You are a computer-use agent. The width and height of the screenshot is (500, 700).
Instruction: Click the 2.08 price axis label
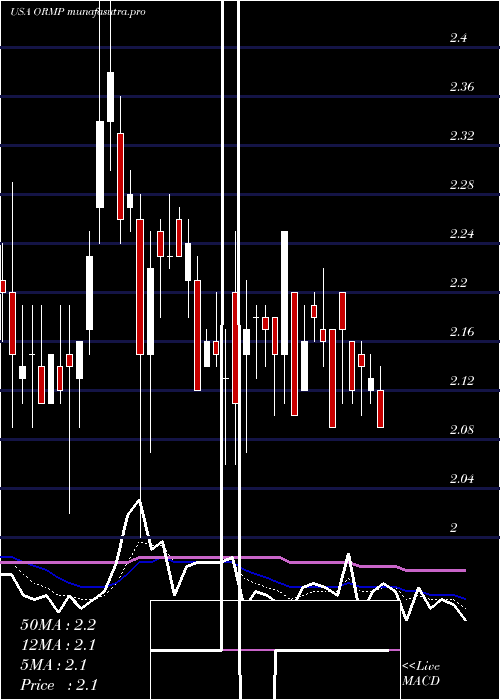point(462,430)
